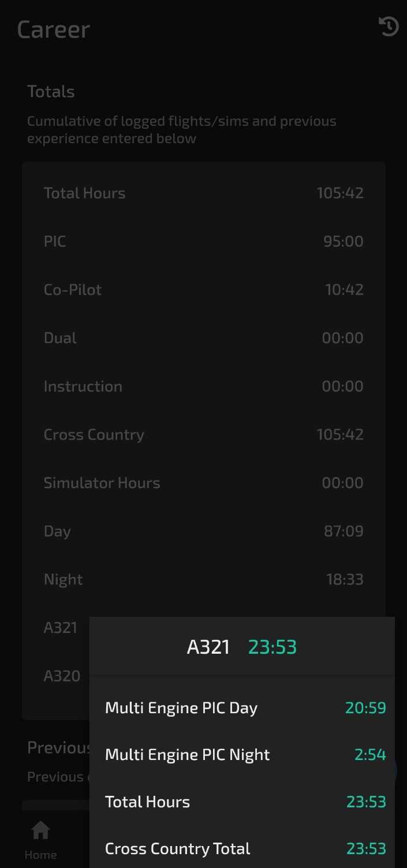
Task: Tap Total Hours 23:53 in popup
Action: pyautogui.click(x=245, y=802)
